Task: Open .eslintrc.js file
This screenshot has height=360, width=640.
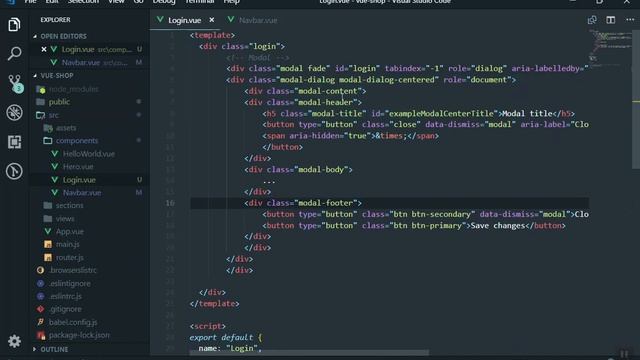Action: click(65, 296)
